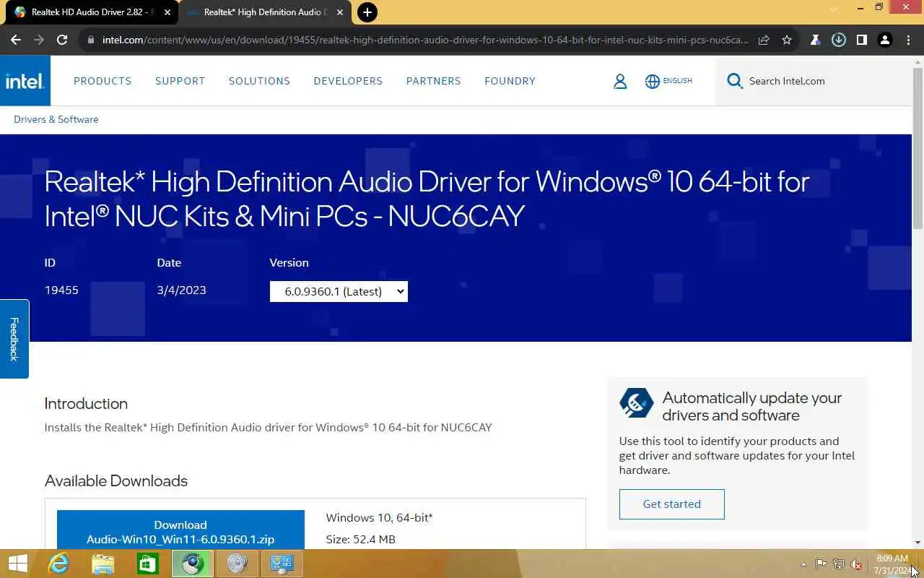This screenshot has width=924, height=578.
Task: Click the tab search chevron in the title bar
Action: (834, 9)
